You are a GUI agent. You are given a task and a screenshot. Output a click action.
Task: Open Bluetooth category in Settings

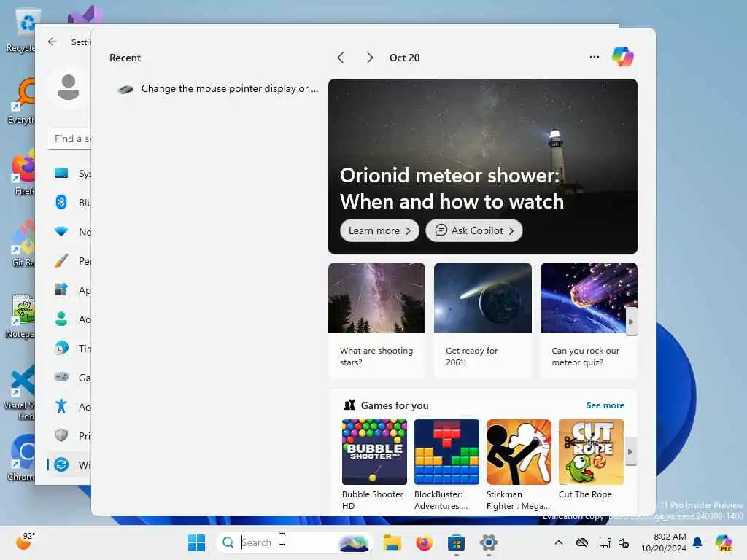pos(69,203)
